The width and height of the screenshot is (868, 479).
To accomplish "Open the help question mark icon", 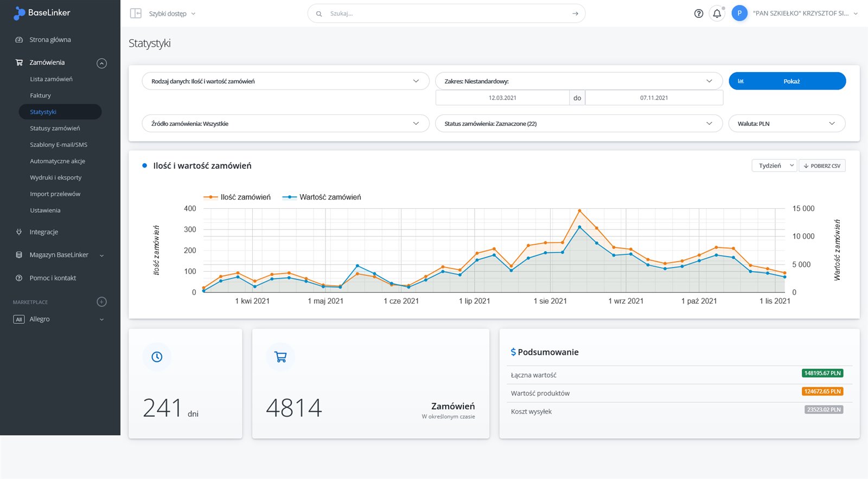I will [699, 14].
